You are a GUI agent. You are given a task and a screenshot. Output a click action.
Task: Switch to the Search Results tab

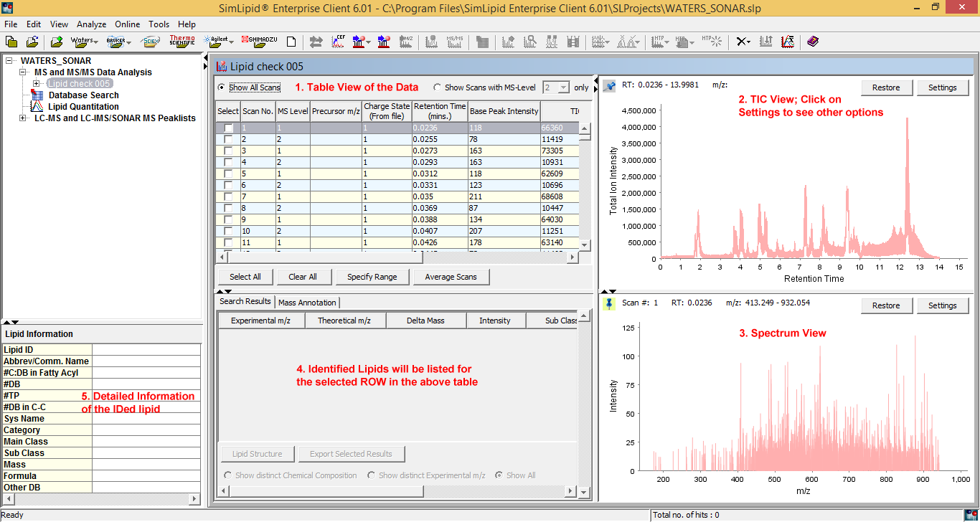(x=245, y=301)
